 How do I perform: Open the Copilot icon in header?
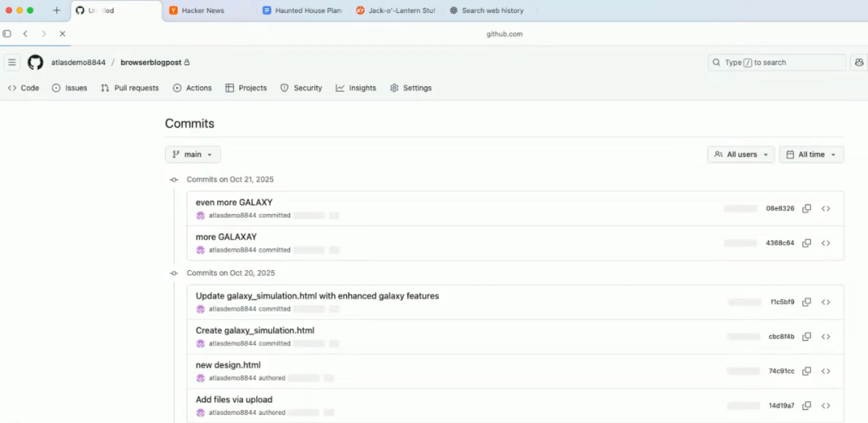(x=859, y=62)
